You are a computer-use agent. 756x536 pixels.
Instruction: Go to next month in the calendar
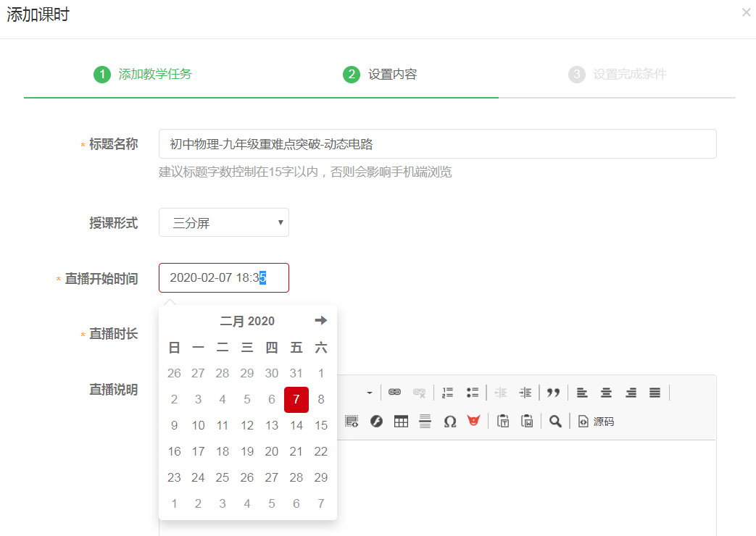320,321
